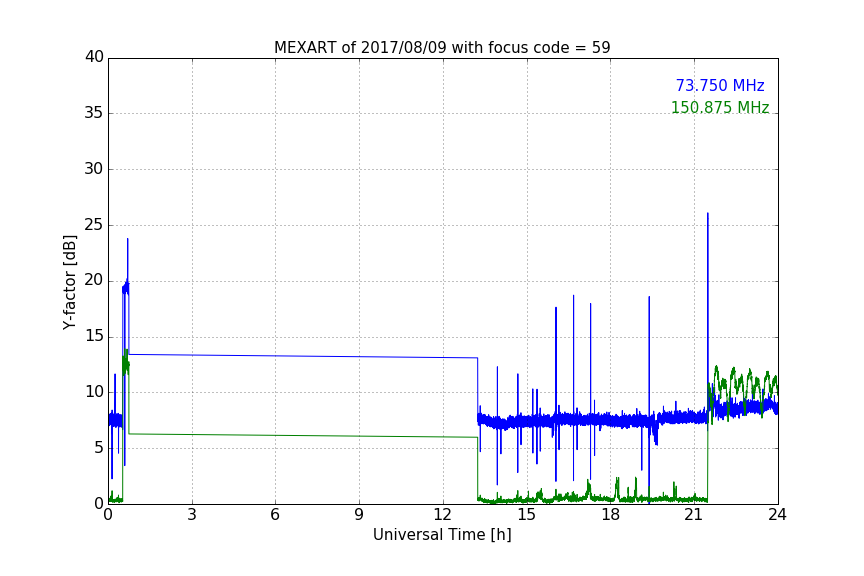The height and width of the screenshot is (576, 864).
Task: Click the x-axis tick label 15
Action: coord(527,515)
